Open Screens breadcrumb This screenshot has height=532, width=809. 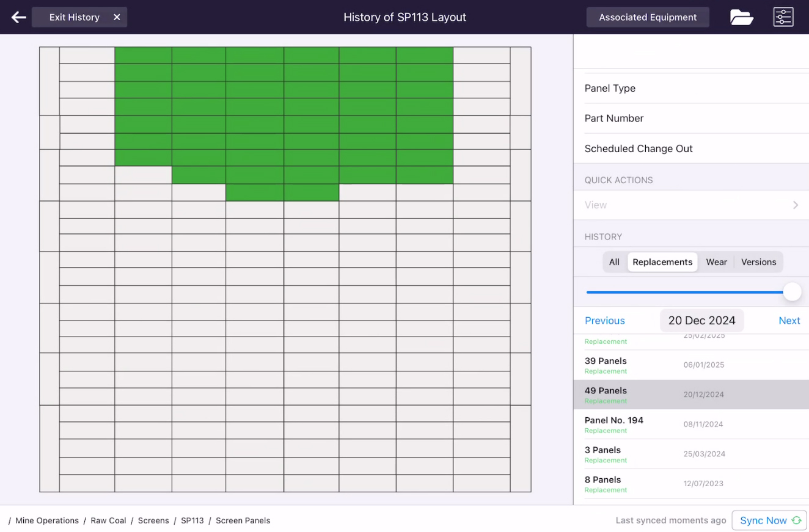pyautogui.click(x=153, y=520)
